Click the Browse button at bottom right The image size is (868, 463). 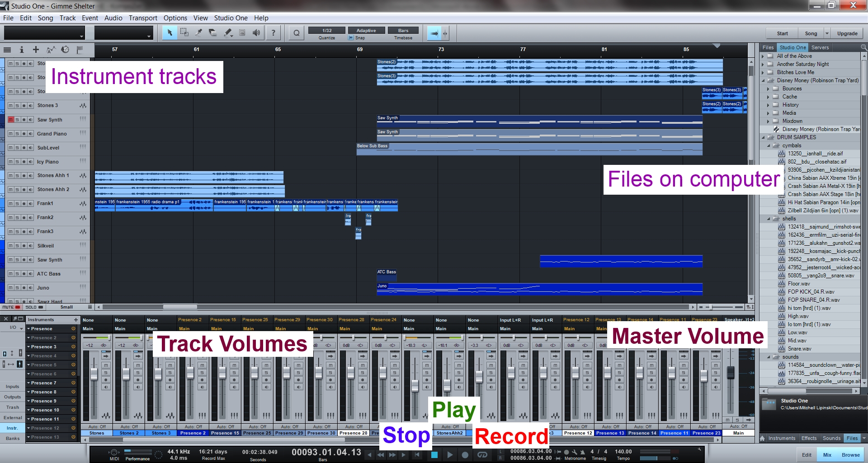pos(851,454)
